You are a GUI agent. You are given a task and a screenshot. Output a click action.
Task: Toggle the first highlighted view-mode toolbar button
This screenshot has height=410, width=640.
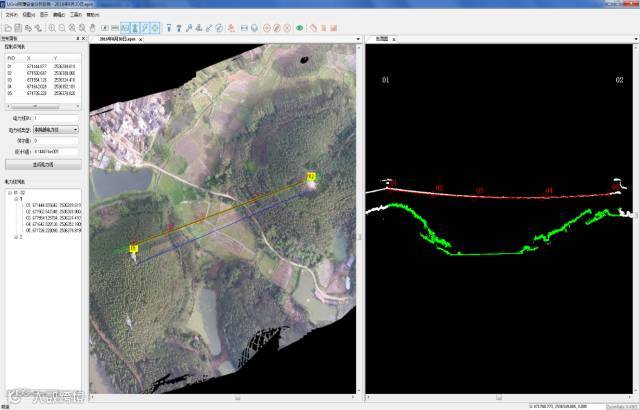tap(125, 28)
